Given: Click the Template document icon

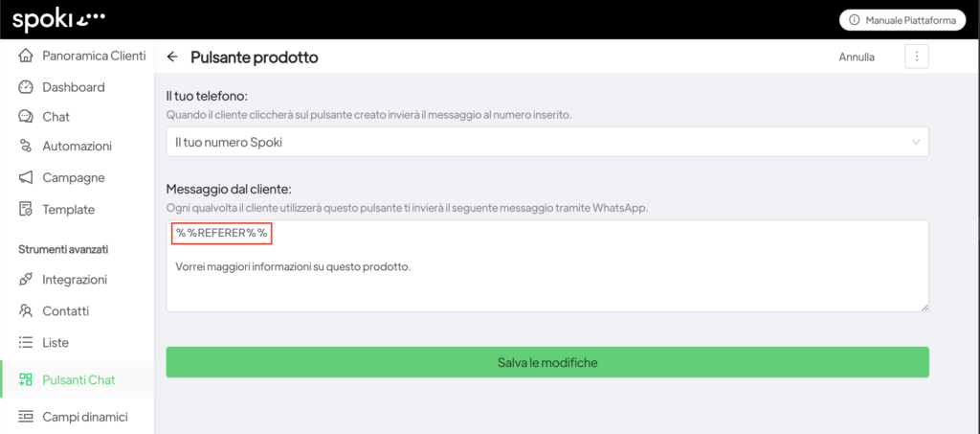Looking at the screenshot, I should 26,209.
